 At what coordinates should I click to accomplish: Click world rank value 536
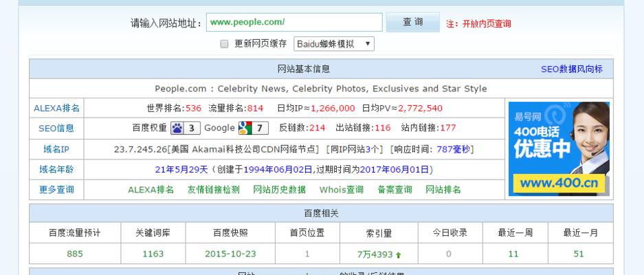(193, 109)
